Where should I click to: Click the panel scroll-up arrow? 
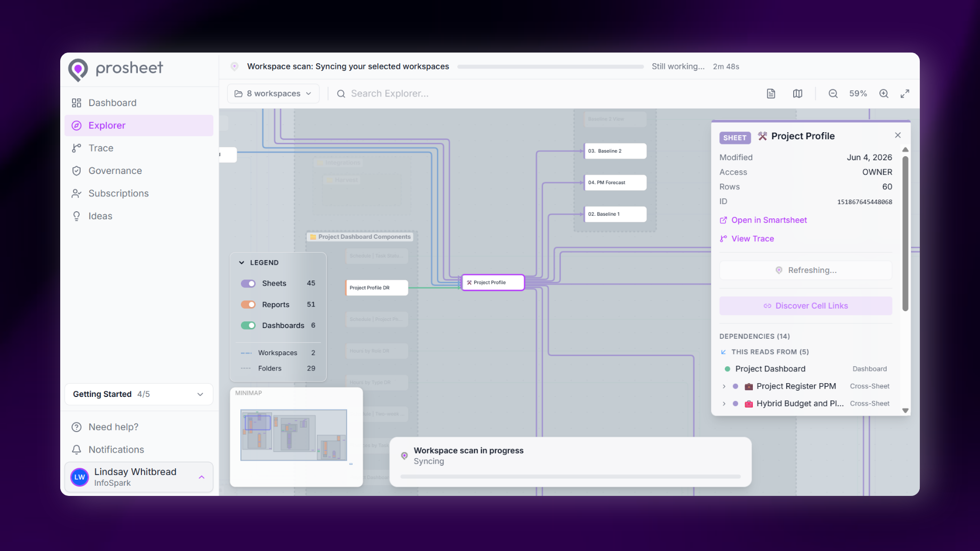[x=905, y=149]
